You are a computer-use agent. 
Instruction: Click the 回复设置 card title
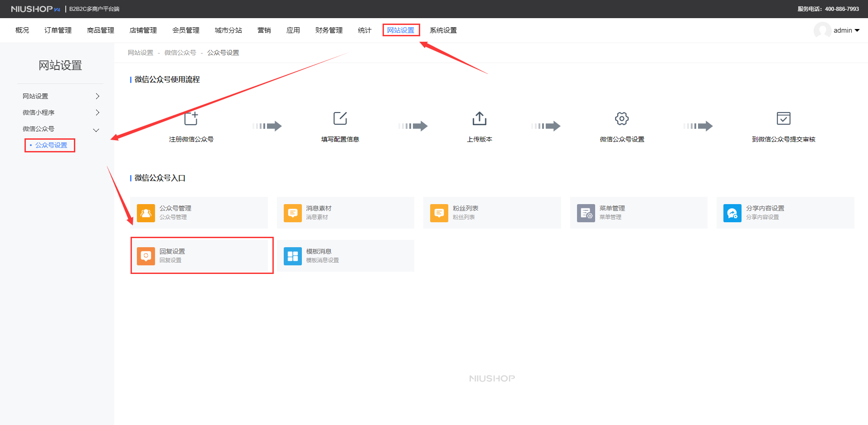172,251
